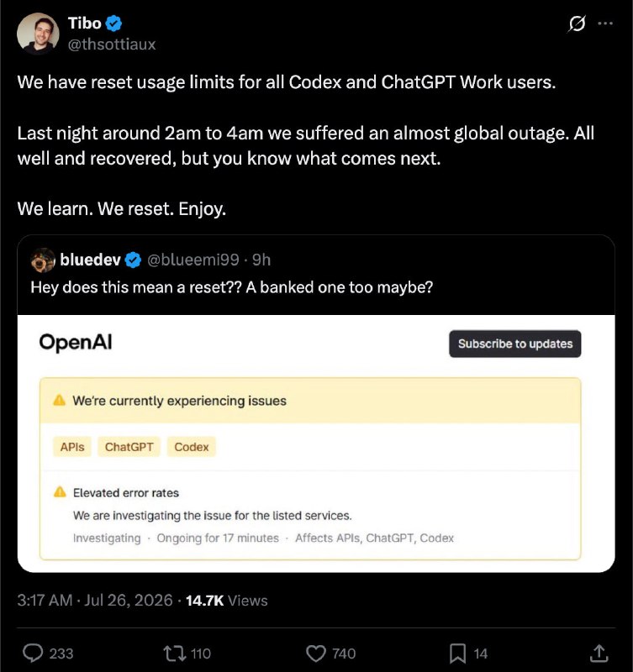Bookmark the tweet
Viewport: 633px width, 672px height.
(x=457, y=654)
